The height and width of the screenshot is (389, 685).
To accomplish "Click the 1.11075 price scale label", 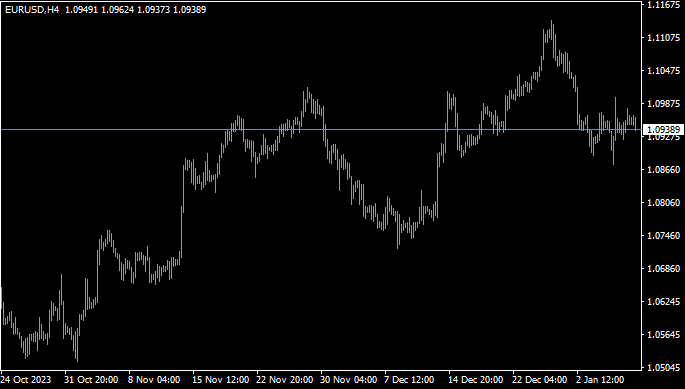I will point(664,38).
